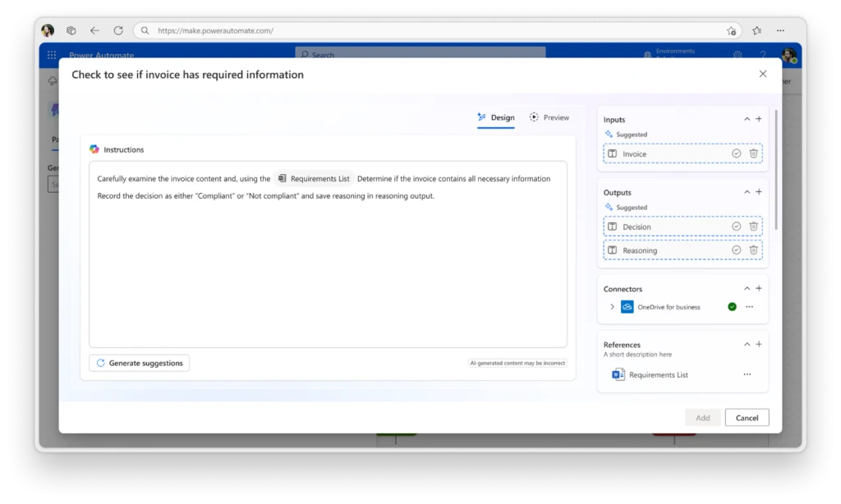Click the Invoice input field icon
Image resolution: width=841 pixels, height=504 pixels.
613,153
